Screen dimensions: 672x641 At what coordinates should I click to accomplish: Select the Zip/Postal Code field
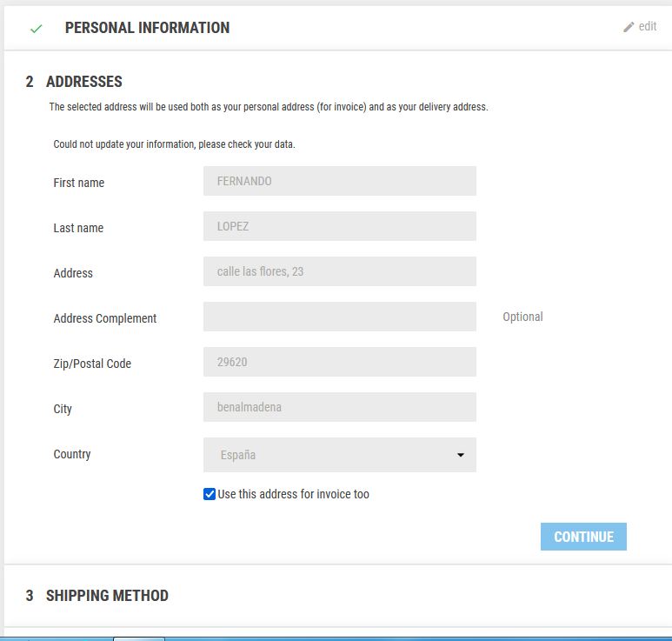tap(339, 362)
